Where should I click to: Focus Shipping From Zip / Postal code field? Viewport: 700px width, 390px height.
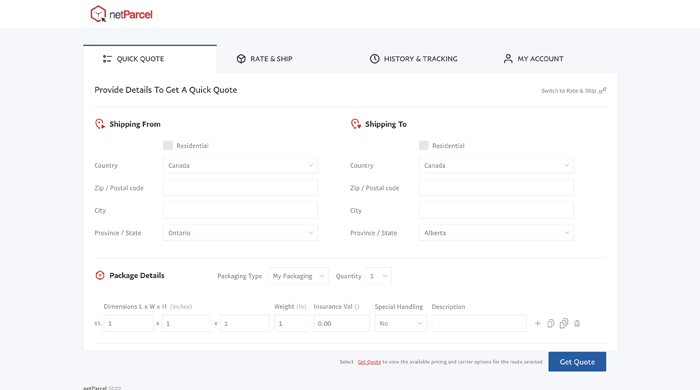click(240, 188)
